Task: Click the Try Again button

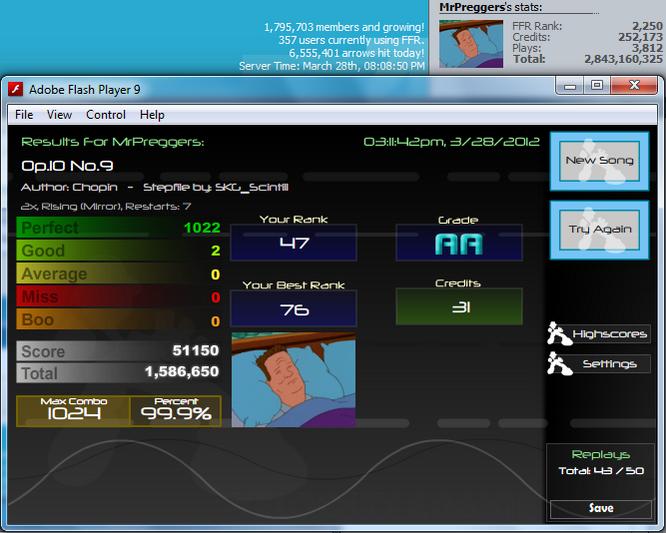Action: [599, 230]
